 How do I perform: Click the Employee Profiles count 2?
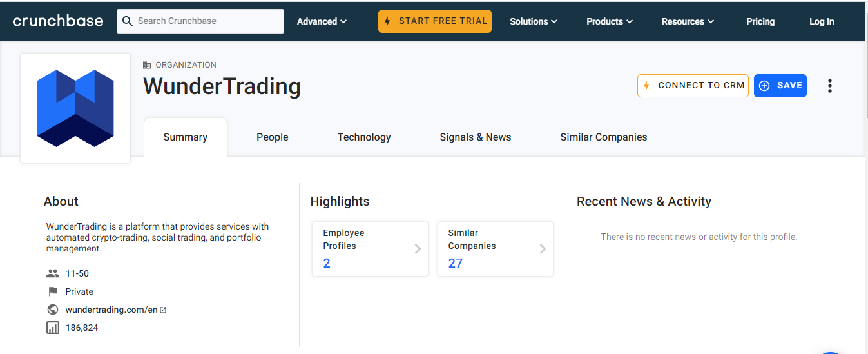327,263
